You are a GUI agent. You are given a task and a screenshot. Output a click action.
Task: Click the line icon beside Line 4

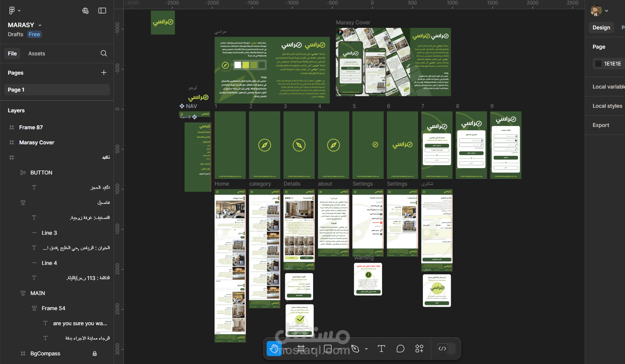tap(34, 263)
